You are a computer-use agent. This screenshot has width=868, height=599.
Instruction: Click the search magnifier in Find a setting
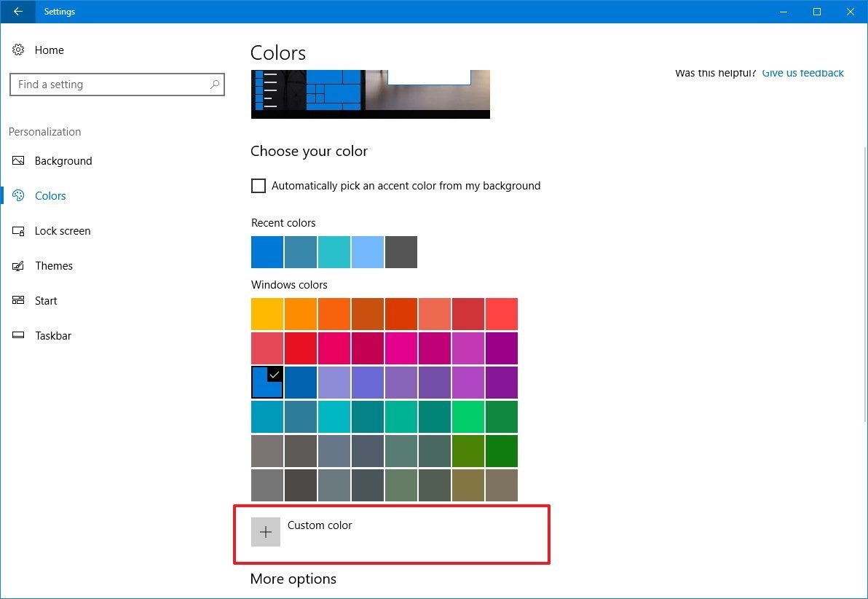coord(214,85)
